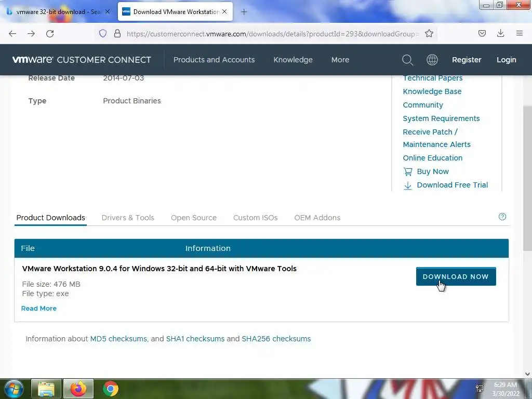Click the Firefox taskbar icon

pos(78,389)
